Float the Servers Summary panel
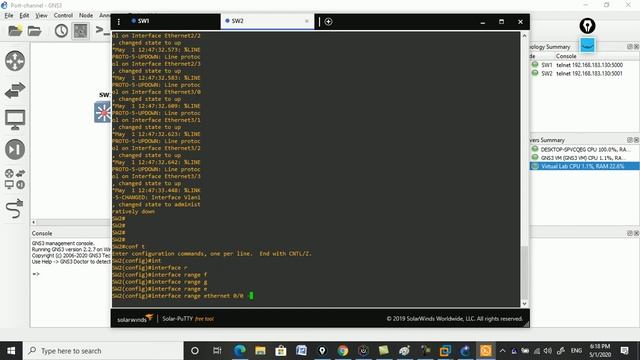The height and width of the screenshot is (360, 640). (x=629, y=140)
